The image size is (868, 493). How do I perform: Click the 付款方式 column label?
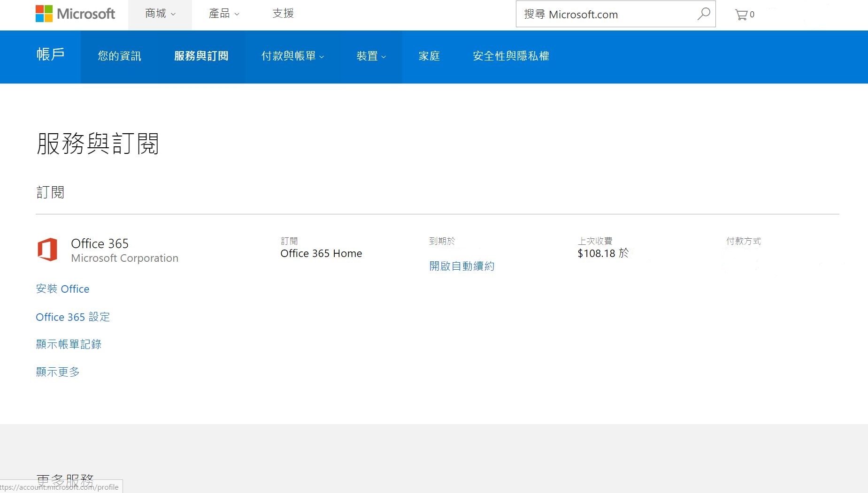click(744, 241)
